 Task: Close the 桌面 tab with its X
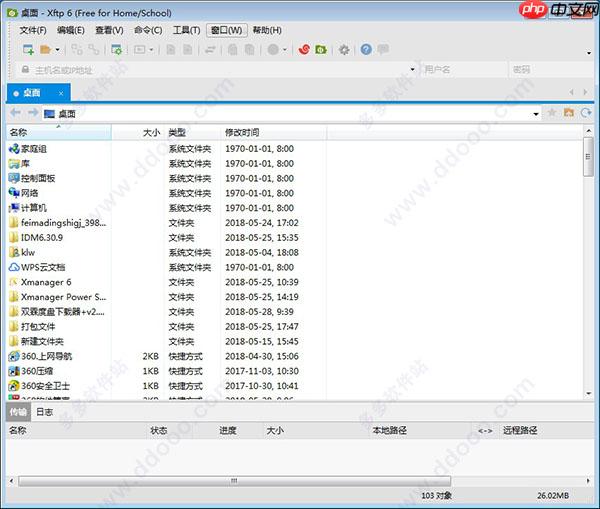[x=61, y=93]
